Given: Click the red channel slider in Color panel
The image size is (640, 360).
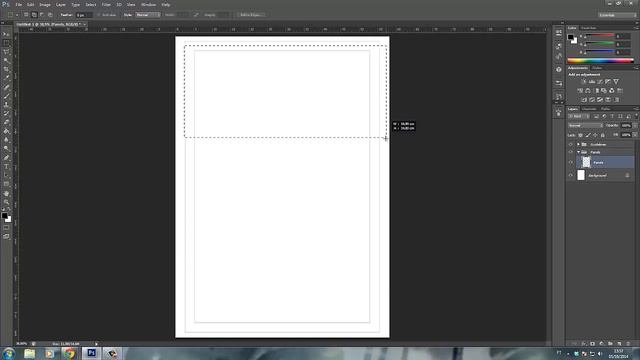Looking at the screenshot, I should click(x=600, y=36).
